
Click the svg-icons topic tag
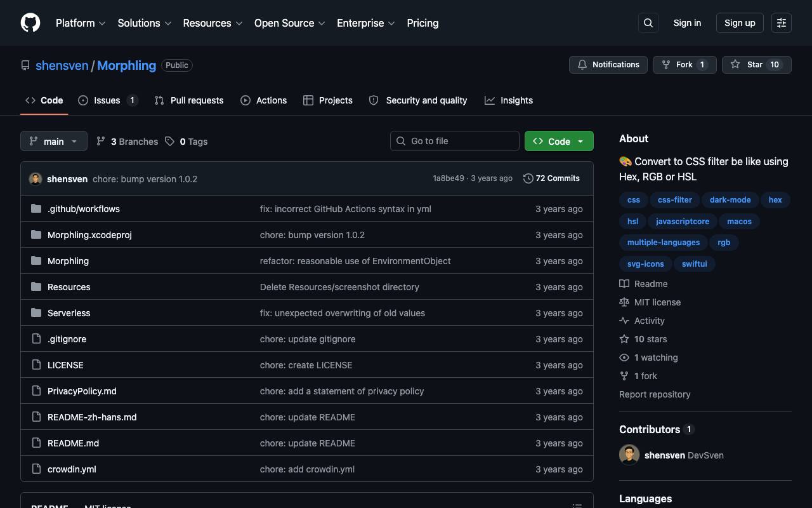point(646,264)
